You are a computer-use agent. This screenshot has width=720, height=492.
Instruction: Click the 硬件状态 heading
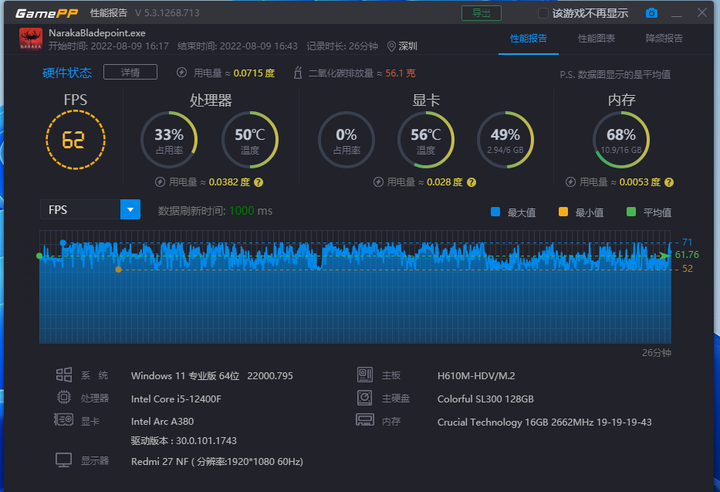pos(67,73)
